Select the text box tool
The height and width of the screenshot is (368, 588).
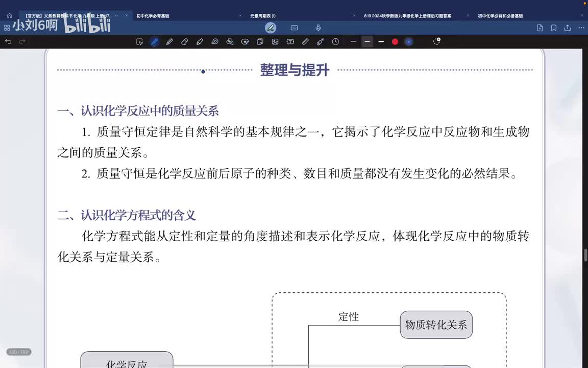pos(290,42)
